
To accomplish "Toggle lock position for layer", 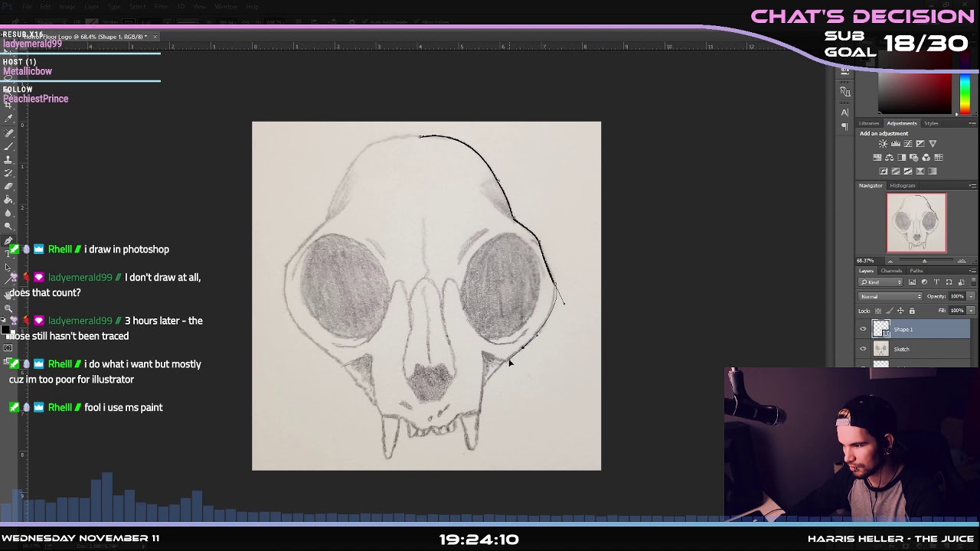I will pos(900,311).
